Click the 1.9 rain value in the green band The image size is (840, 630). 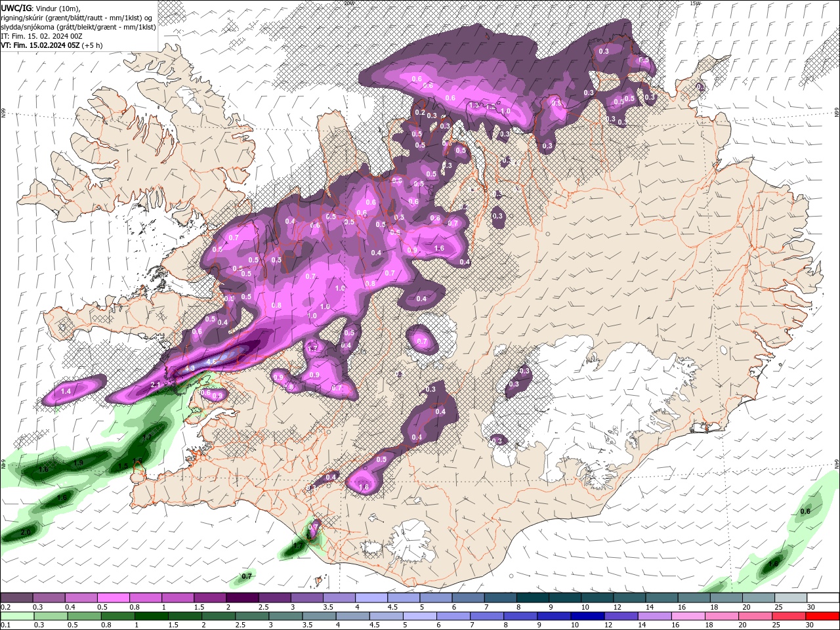click(x=78, y=463)
